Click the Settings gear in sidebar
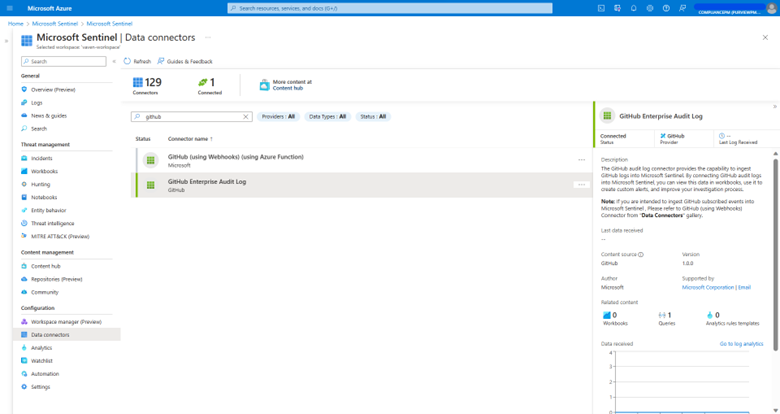The height and width of the screenshot is (414, 780). pos(24,386)
